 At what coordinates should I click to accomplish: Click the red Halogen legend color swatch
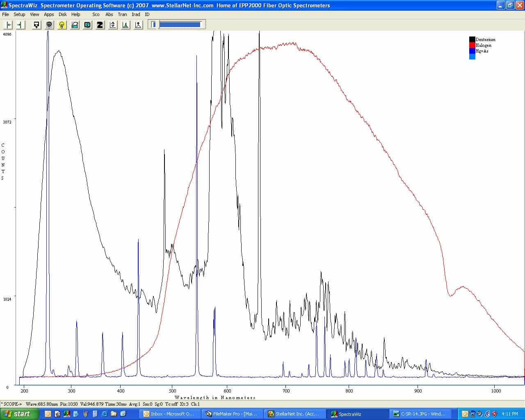coord(472,45)
